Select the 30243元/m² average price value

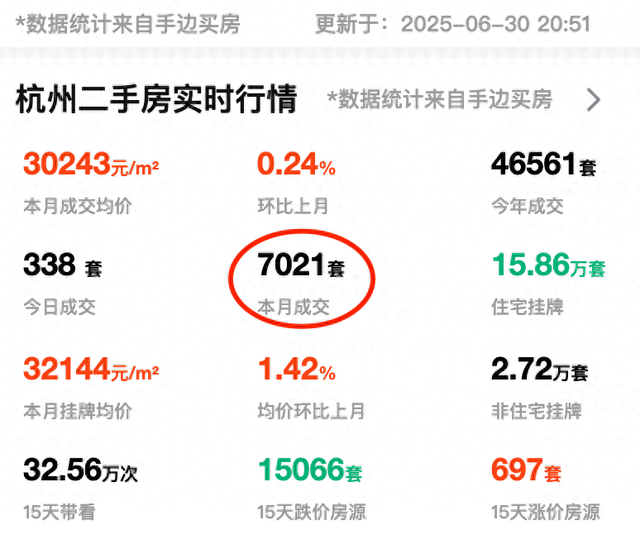91,164
